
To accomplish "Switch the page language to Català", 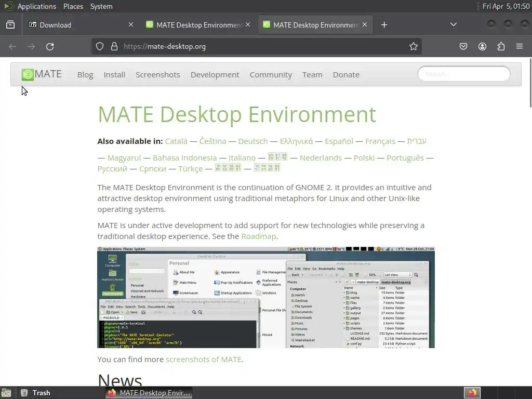I will pos(176,141).
